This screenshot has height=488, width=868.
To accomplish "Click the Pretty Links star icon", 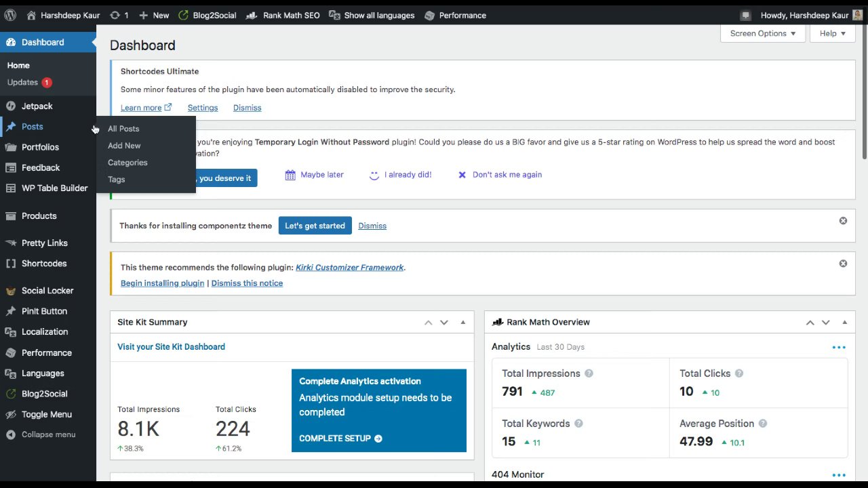I will coord(11,243).
